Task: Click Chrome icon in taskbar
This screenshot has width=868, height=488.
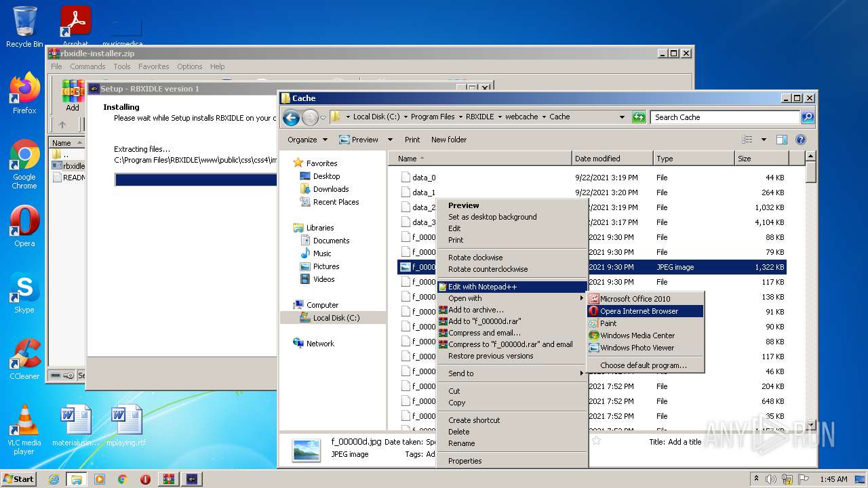Action: point(122,479)
